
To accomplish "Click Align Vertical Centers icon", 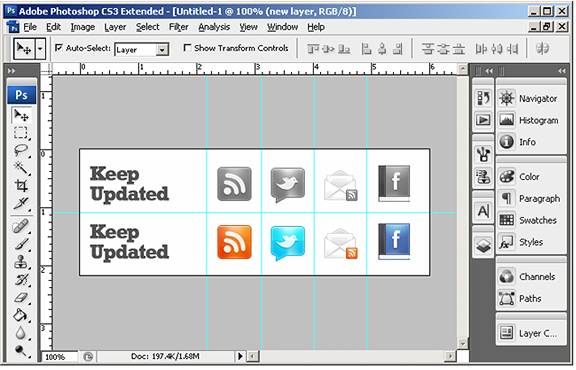I will click(x=328, y=49).
